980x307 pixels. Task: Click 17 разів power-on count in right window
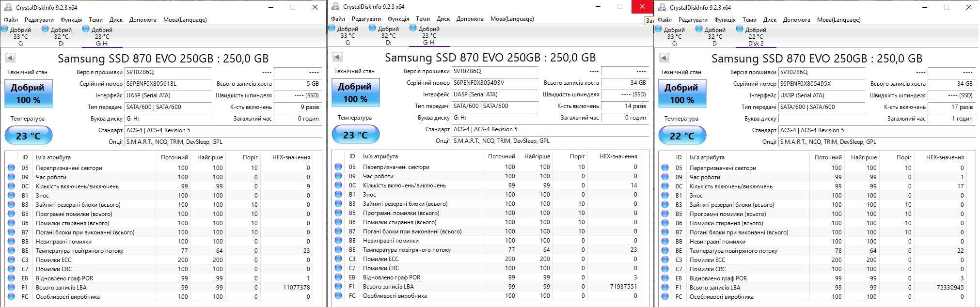pos(951,107)
